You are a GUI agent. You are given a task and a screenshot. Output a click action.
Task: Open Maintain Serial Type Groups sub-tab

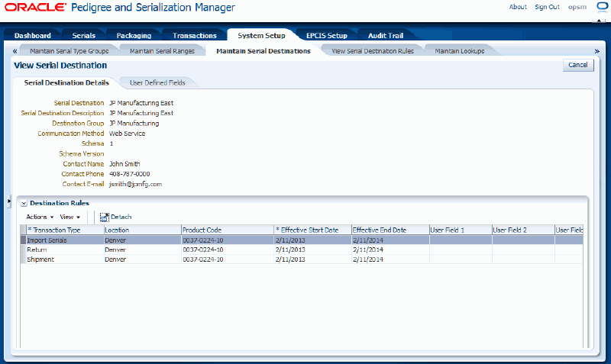[70, 51]
